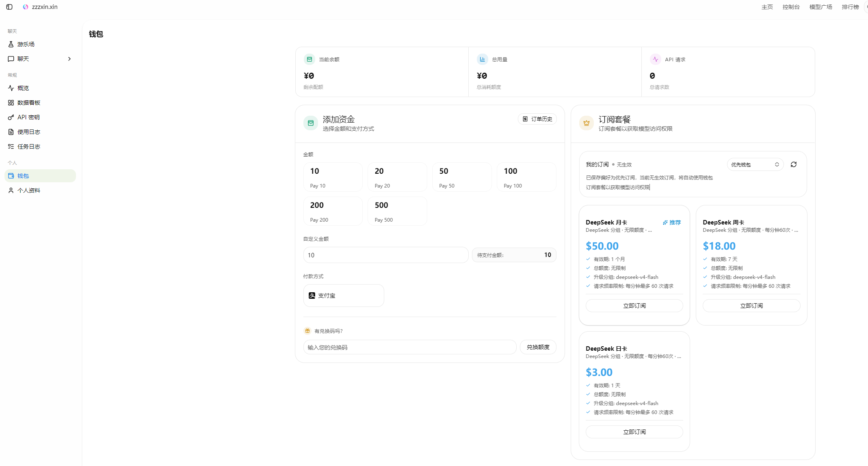Subscribe to DeepSeek 月卡 plan
Viewport: 868px width, 466px height.
[x=634, y=306]
